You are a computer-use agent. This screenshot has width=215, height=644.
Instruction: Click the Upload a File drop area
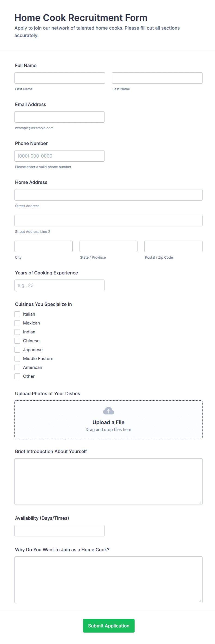108,419
